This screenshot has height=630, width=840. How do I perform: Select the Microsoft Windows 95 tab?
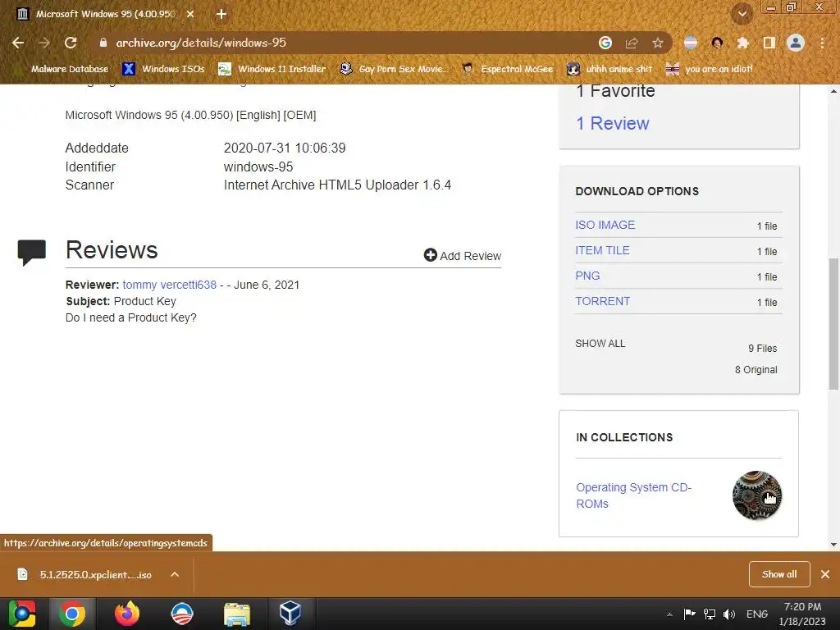[x=105, y=14]
